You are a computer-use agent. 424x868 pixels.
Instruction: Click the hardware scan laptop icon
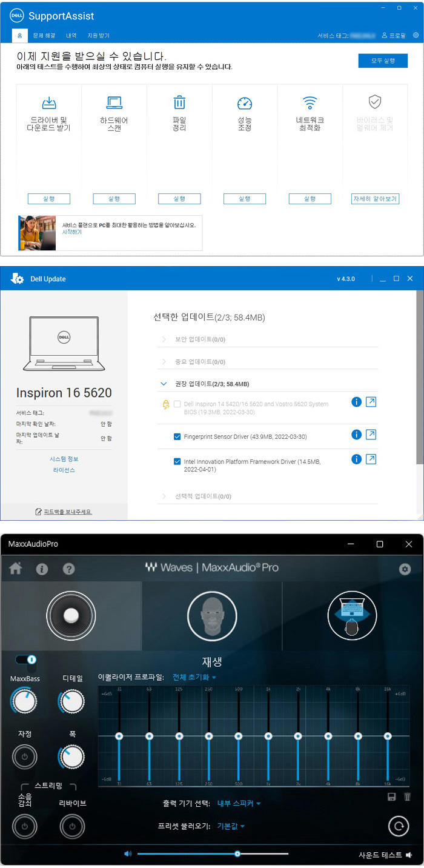coord(114,102)
